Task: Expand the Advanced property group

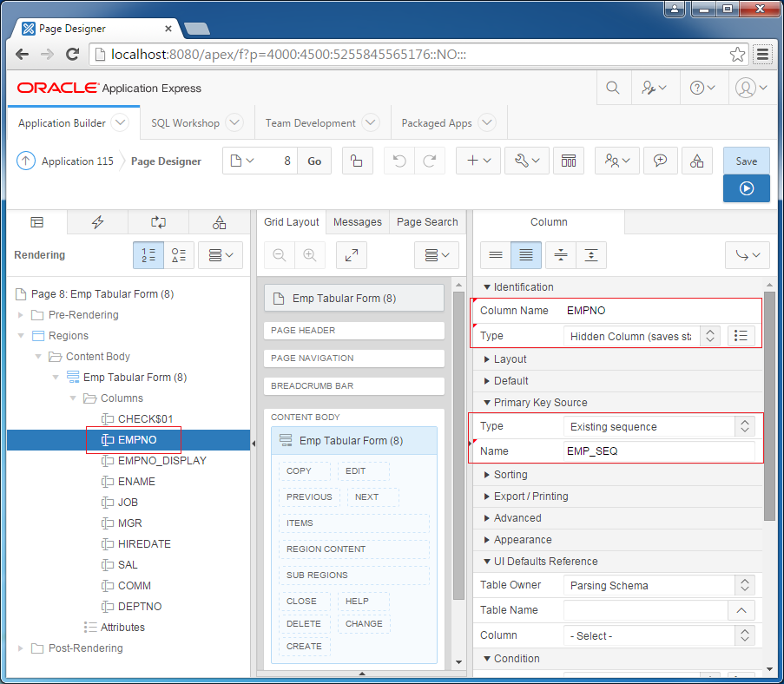Action: [486, 518]
